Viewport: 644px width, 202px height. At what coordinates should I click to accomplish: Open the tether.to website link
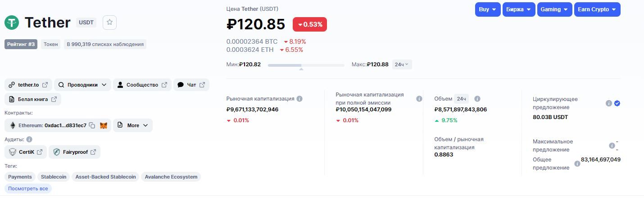pos(28,85)
